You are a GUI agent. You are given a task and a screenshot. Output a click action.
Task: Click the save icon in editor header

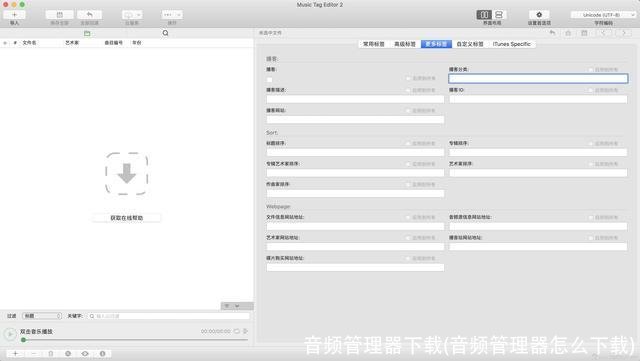(x=584, y=33)
